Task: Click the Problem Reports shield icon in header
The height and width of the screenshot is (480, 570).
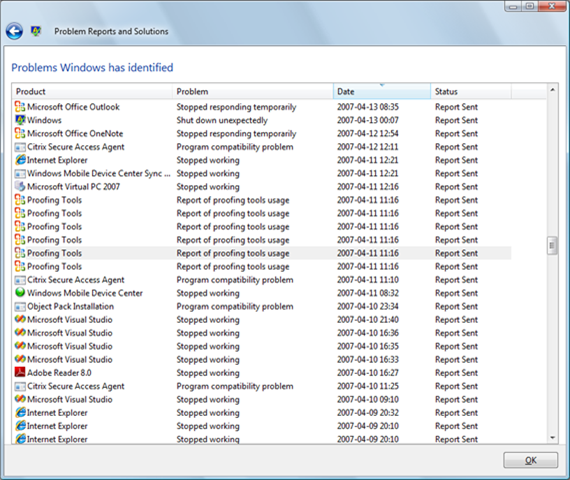Action: click(36, 31)
